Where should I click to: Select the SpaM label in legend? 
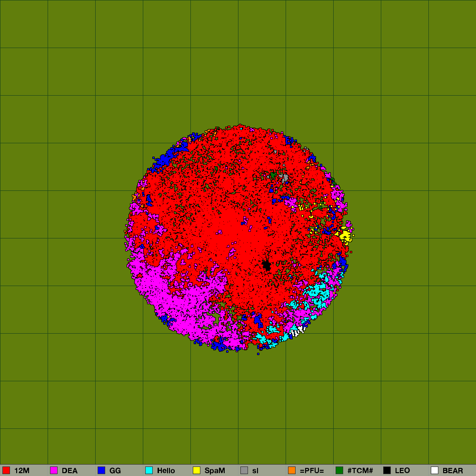click(215, 471)
